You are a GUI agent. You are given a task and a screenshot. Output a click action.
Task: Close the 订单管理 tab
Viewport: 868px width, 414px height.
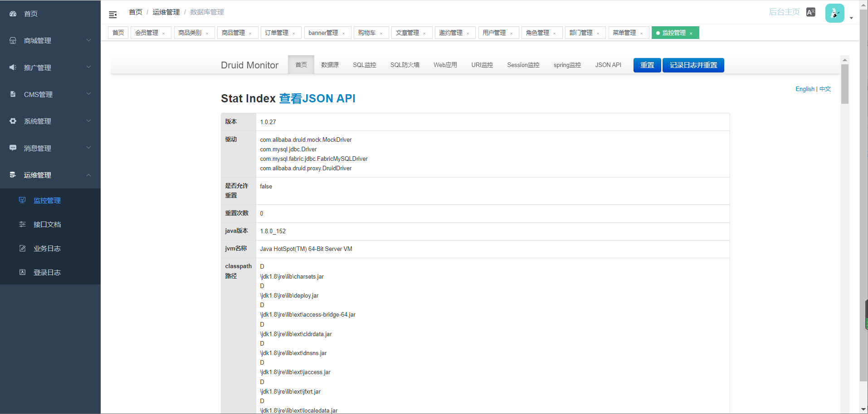pos(294,33)
